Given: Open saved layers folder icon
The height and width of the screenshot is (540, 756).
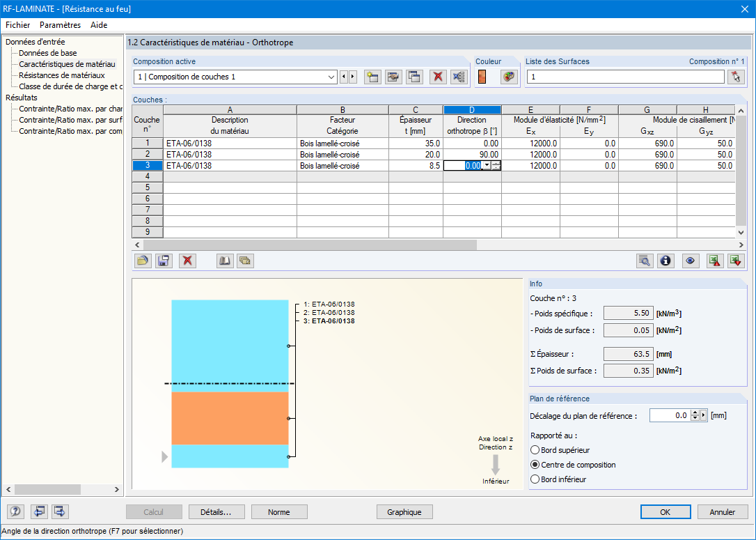Looking at the screenshot, I should point(142,261).
